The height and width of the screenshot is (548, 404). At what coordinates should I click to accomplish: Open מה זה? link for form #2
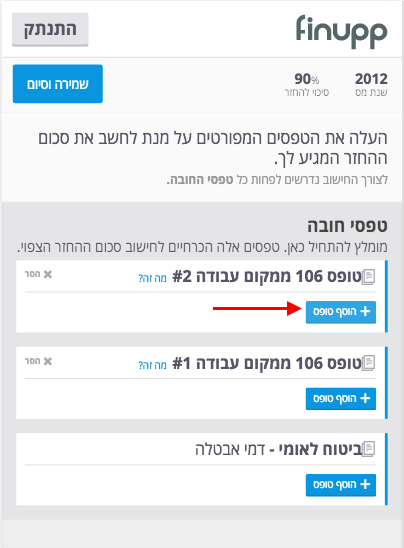(x=152, y=278)
